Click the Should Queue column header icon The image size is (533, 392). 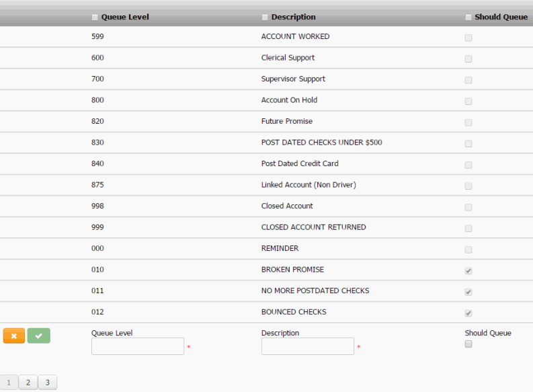468,17
